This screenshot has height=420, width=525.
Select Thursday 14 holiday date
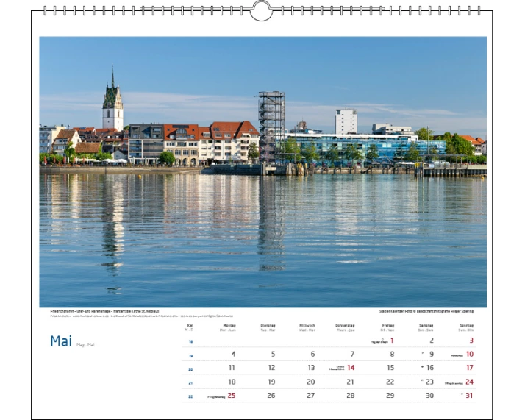pyautogui.click(x=351, y=368)
